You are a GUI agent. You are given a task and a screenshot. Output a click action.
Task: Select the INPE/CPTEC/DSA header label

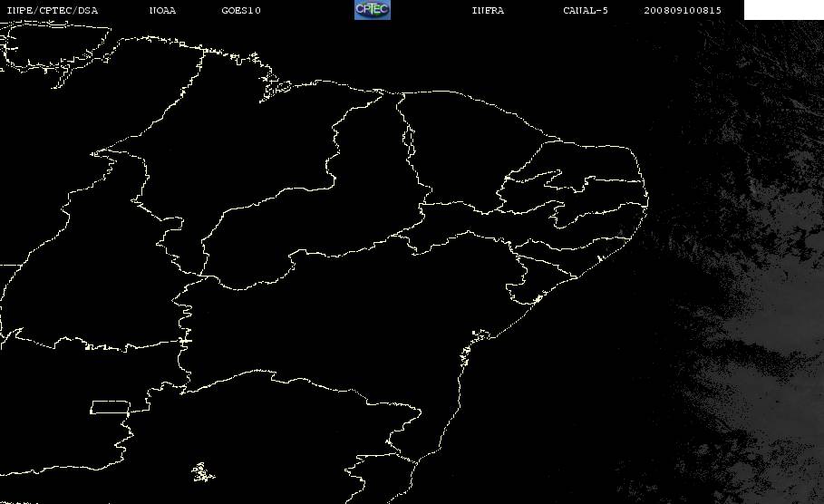pos(52,11)
